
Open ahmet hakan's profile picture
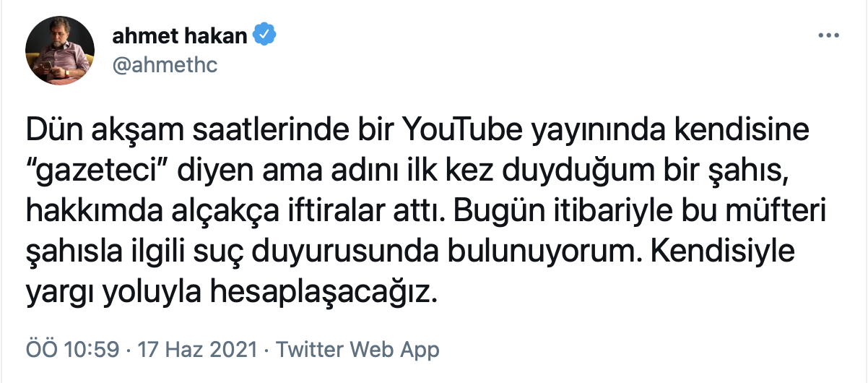coord(60,50)
